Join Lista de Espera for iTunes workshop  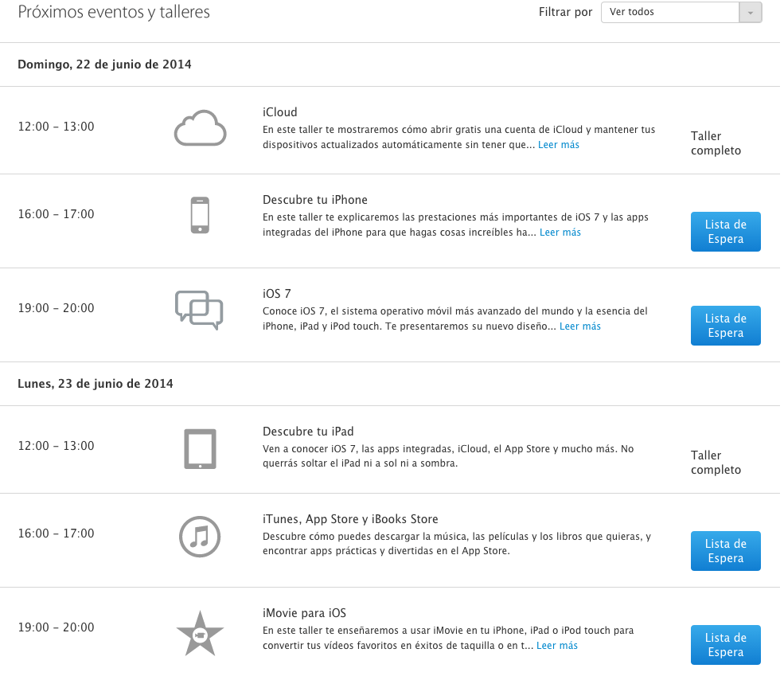[x=726, y=551]
